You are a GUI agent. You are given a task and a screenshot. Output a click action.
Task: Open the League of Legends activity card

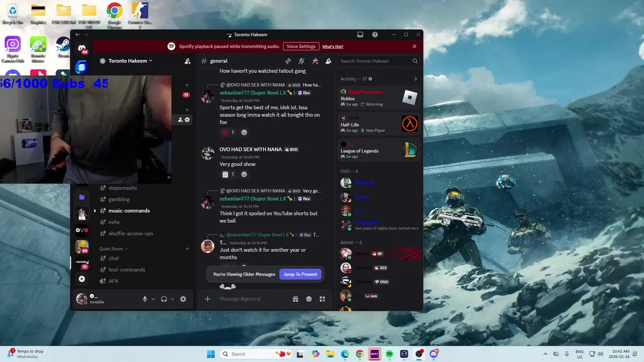click(x=379, y=150)
